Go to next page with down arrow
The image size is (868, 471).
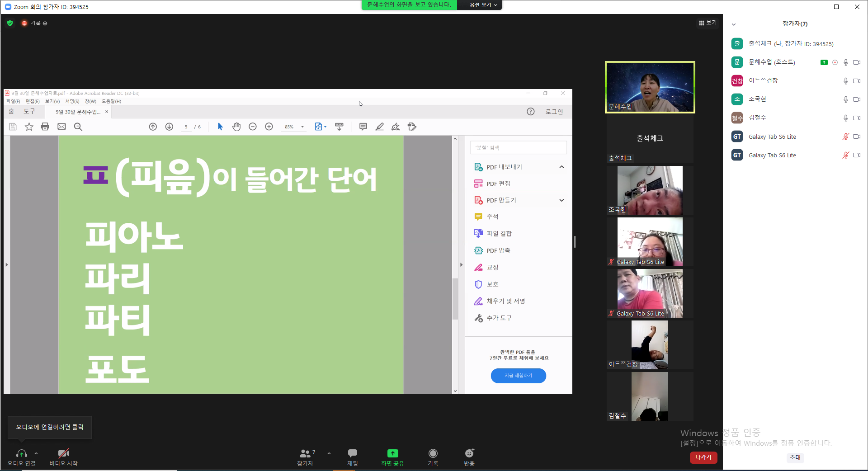[169, 127]
